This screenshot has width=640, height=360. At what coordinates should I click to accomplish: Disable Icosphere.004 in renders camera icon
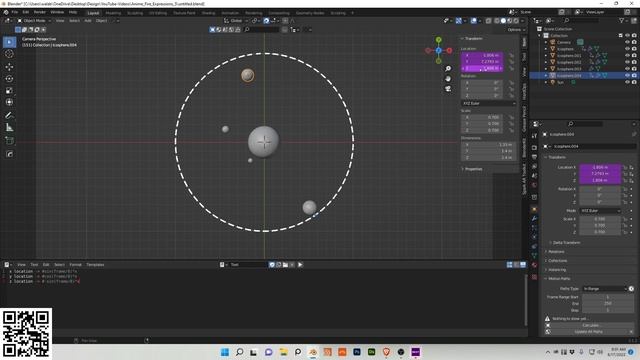click(634, 76)
